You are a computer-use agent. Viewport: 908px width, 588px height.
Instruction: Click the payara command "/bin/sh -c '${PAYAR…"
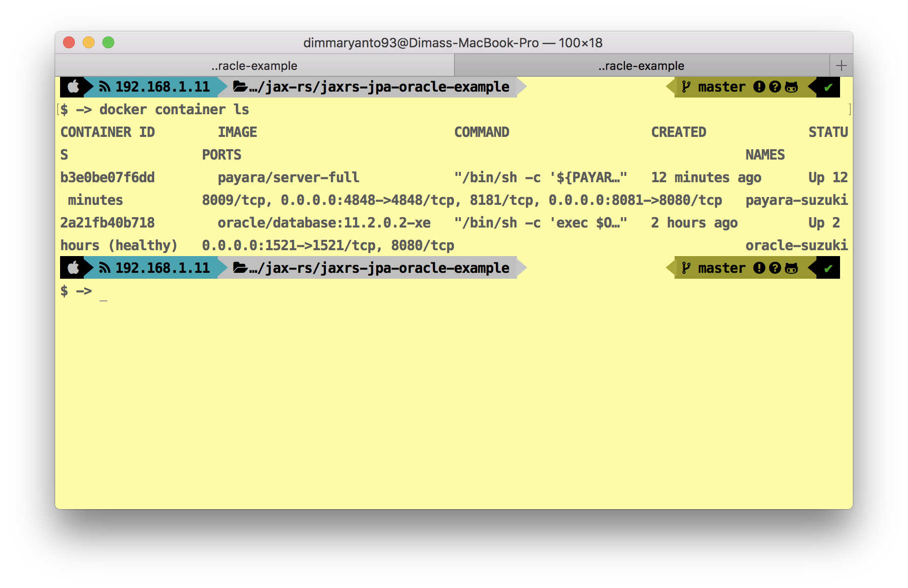click(541, 178)
